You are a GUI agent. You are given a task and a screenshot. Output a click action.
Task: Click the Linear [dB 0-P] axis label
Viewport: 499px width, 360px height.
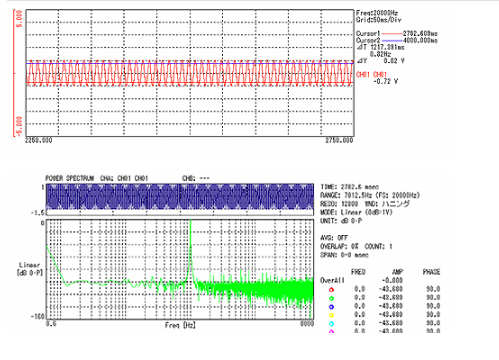[x=30, y=269]
